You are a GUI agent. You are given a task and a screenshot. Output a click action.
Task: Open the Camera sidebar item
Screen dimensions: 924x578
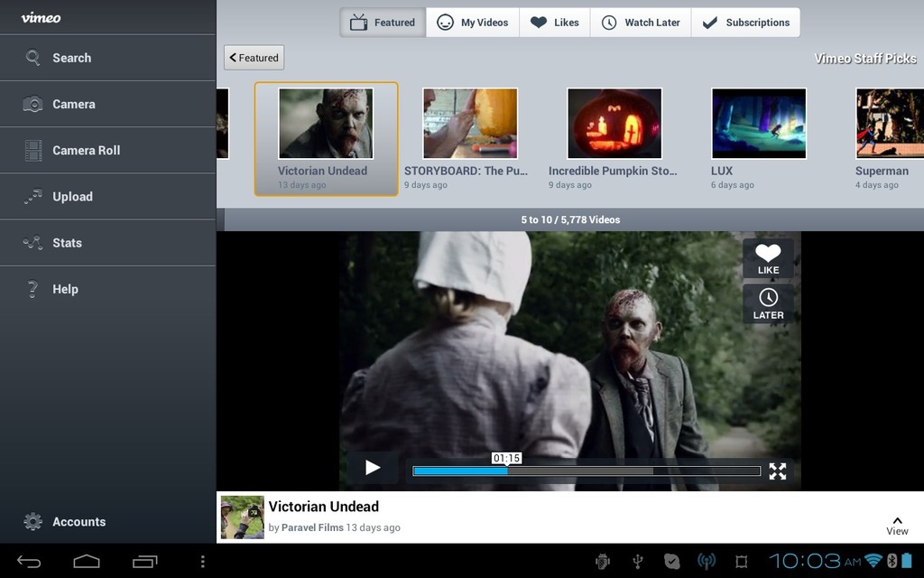pyautogui.click(x=108, y=104)
